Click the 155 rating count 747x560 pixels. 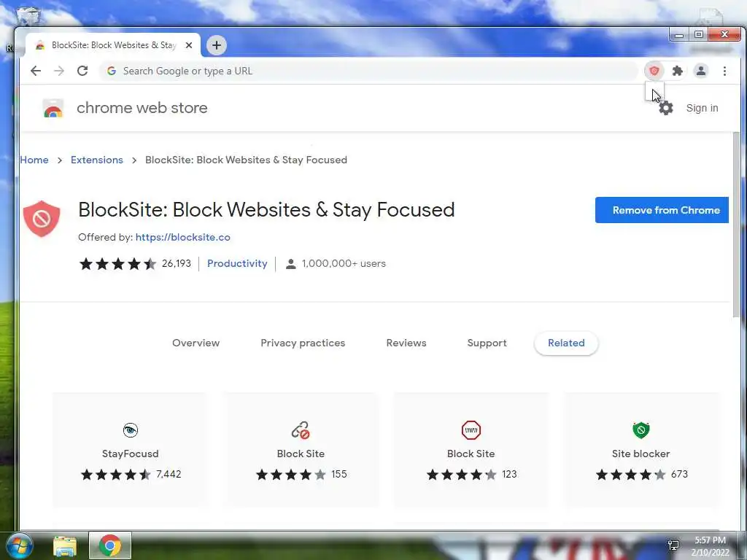(339, 474)
